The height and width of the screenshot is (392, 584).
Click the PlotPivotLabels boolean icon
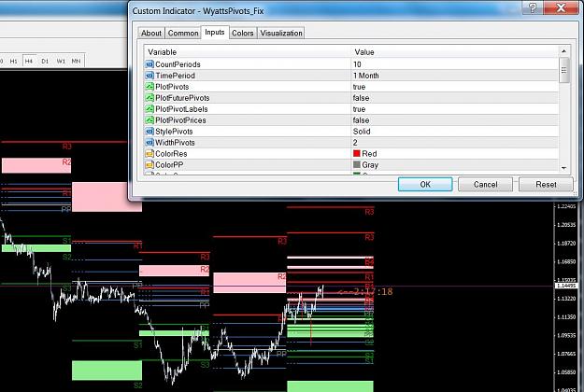coord(150,109)
